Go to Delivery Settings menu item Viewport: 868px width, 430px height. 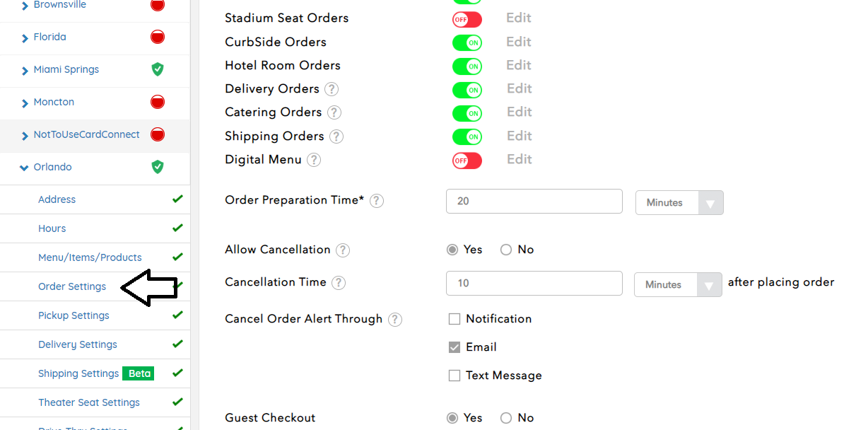78,344
